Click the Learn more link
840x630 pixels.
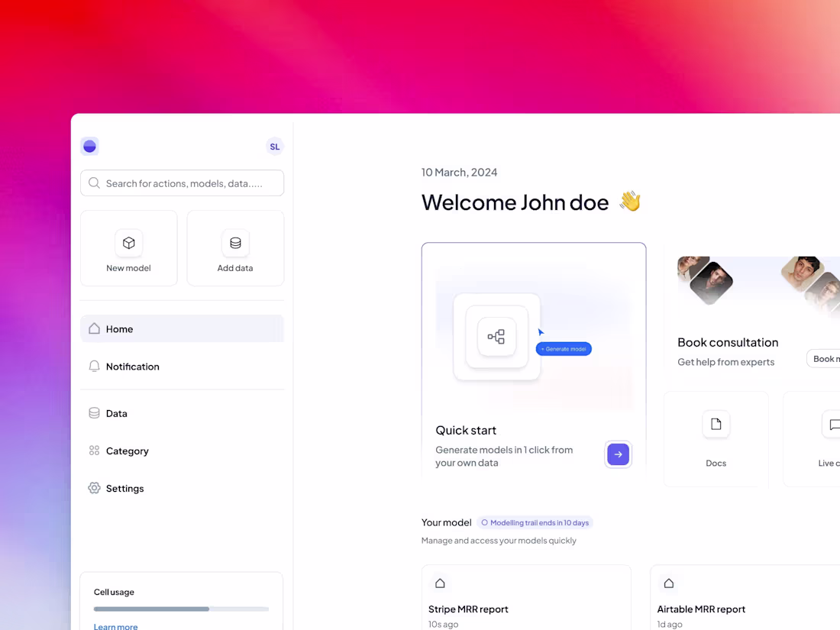[115, 626]
